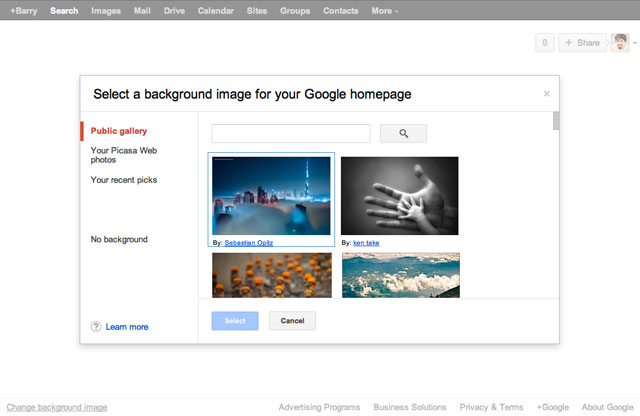Open Advertising Programs footer link
The height and width of the screenshot is (416, 640).
319,407
